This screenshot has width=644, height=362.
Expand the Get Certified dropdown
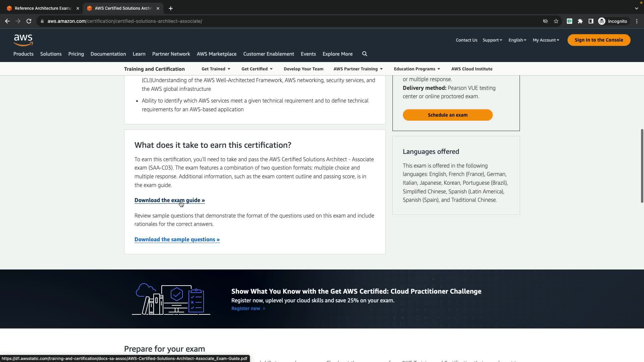pyautogui.click(x=257, y=69)
